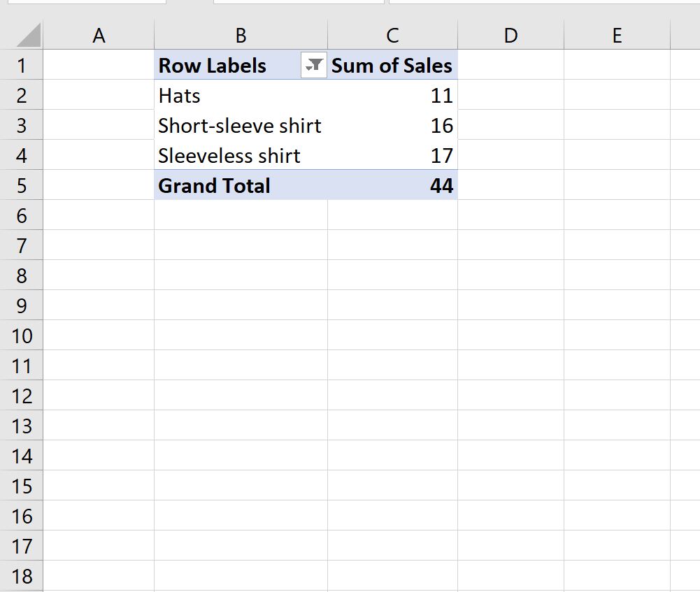Click the Row Labels header cell
The image size is (700, 592).
pos(224,66)
